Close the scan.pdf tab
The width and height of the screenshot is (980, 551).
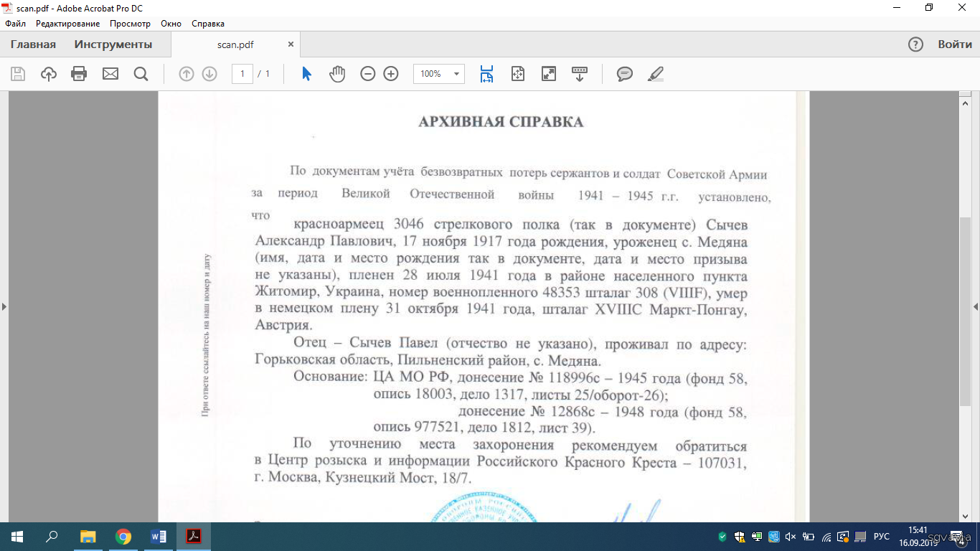tap(291, 44)
